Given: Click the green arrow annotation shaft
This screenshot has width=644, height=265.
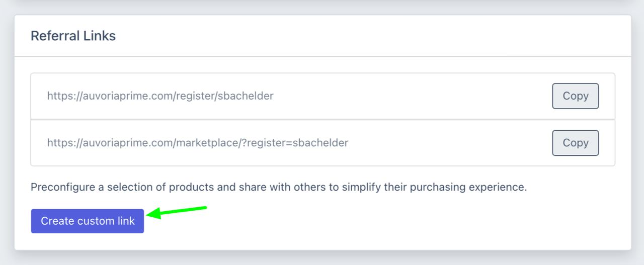Looking at the screenshot, I should pos(184,210).
